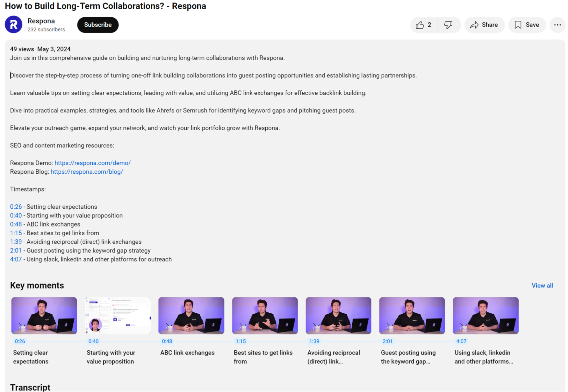Open 'Starting with your value proposition' thumbnail

(118, 316)
